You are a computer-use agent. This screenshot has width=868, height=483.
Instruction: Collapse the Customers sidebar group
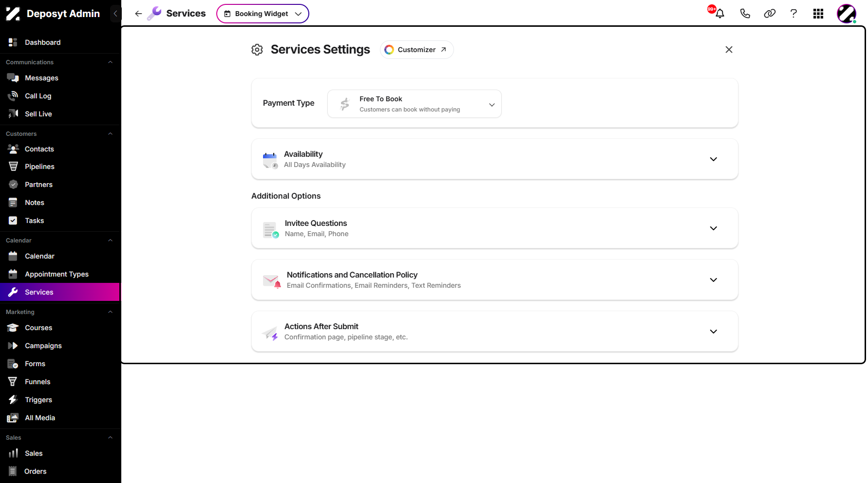pyautogui.click(x=111, y=134)
